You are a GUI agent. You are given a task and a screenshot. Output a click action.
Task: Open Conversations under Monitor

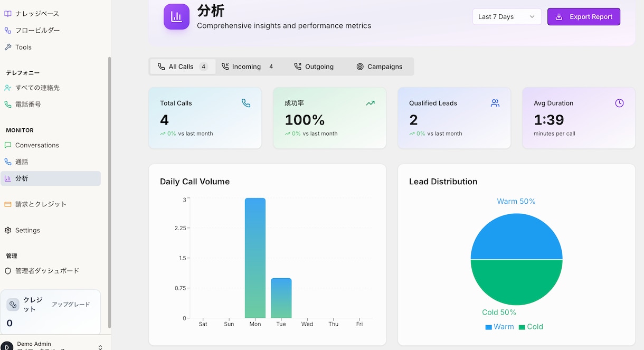51,145
